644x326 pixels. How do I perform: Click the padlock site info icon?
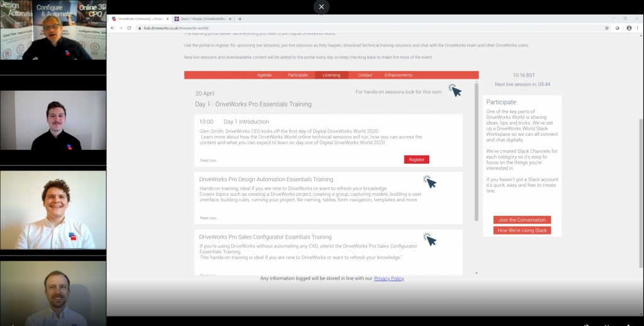point(140,28)
